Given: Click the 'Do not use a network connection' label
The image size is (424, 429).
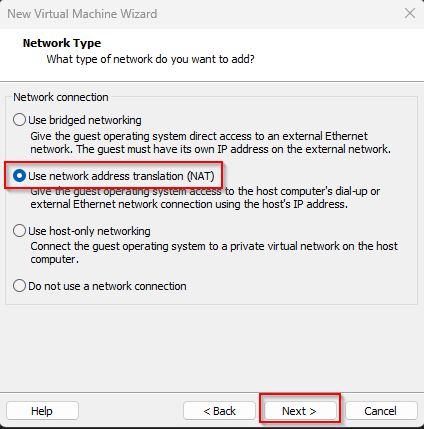Looking at the screenshot, I should 107,286.
